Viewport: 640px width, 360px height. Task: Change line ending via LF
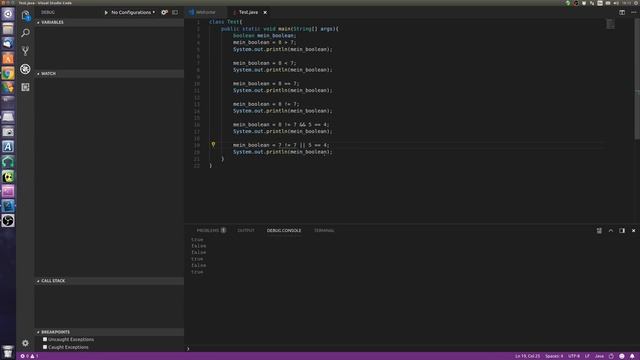point(587,356)
